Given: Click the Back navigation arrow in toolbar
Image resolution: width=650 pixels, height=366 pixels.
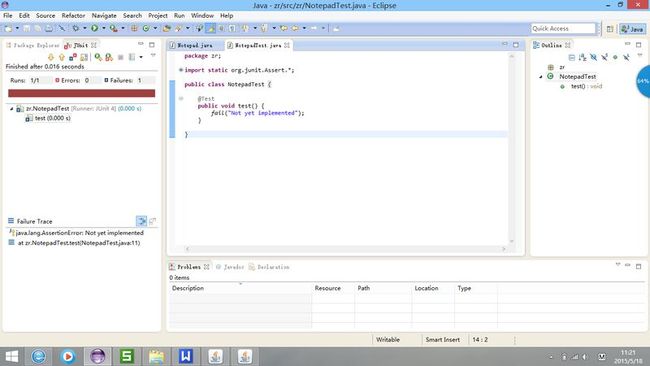Looking at the screenshot, I should point(295,28).
